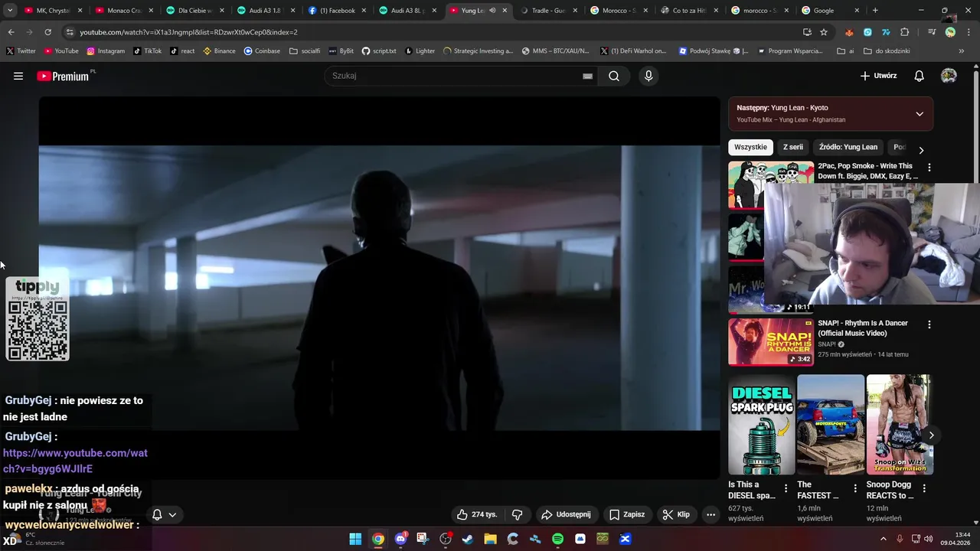Show hidden bookmarks with the chevron
Viewport: 980px width, 551px height.
click(962, 51)
